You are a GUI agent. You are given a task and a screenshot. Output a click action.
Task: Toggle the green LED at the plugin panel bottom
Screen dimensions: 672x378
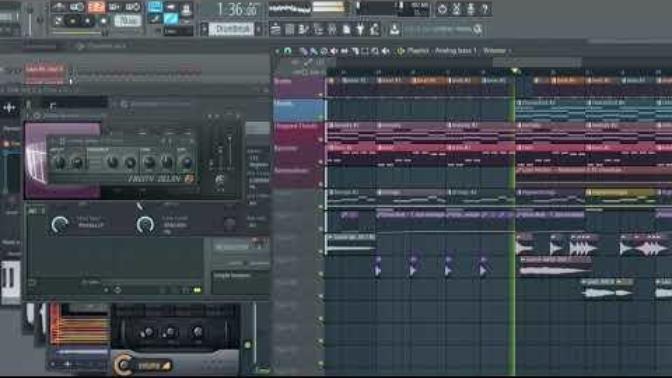[x=197, y=291]
